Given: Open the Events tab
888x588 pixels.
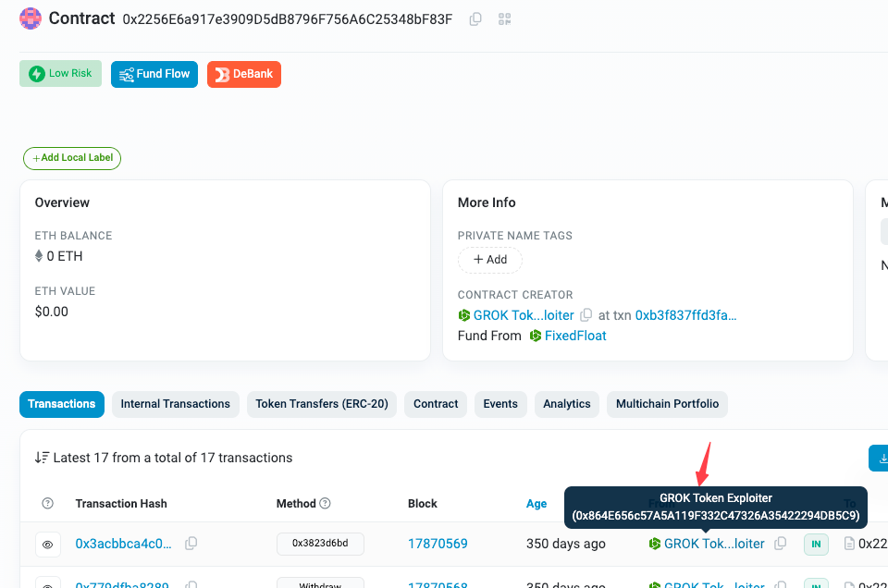Looking at the screenshot, I should [x=500, y=404].
